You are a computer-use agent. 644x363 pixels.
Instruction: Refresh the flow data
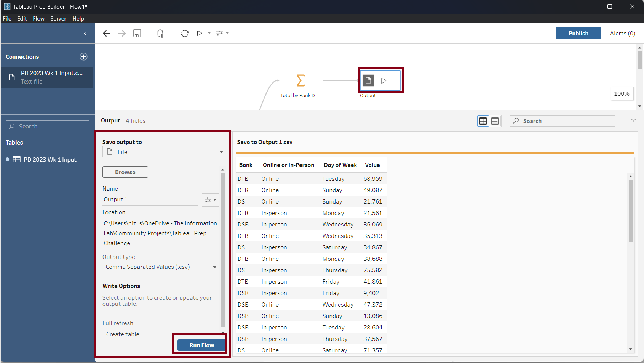point(185,34)
